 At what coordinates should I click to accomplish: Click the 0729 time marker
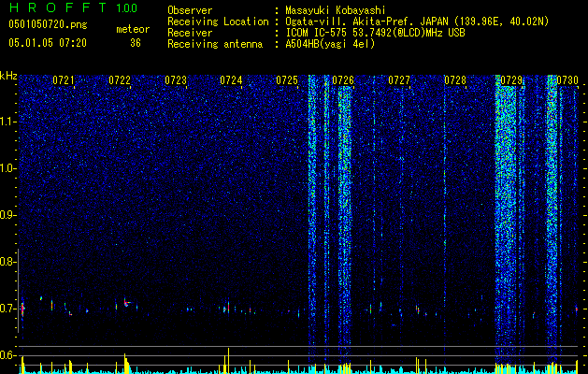click(511, 79)
